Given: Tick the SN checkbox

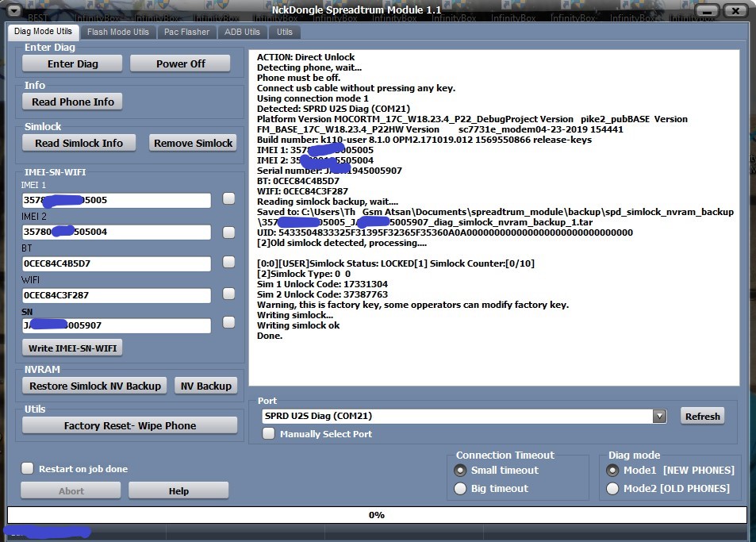Looking at the screenshot, I should [x=229, y=322].
